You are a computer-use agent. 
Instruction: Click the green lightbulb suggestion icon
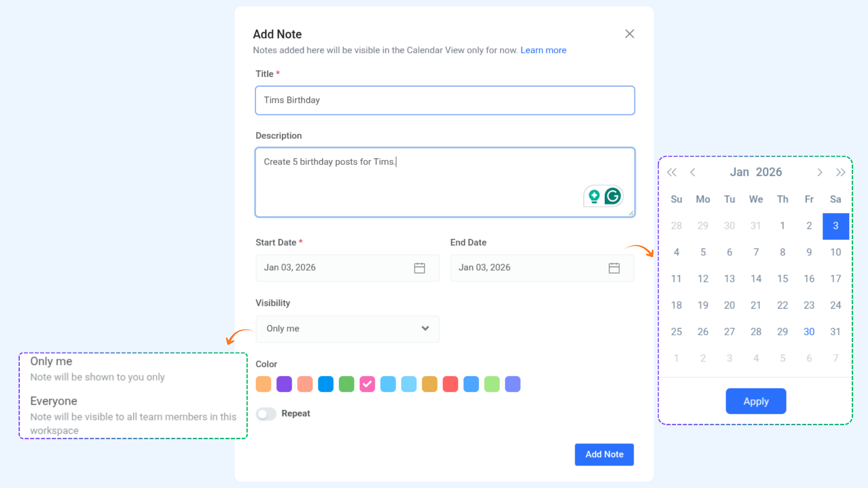[594, 196]
